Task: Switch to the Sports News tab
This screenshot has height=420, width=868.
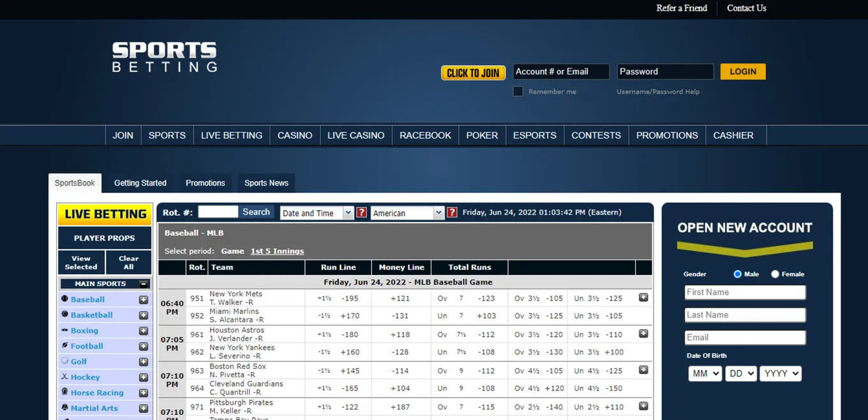Action: [266, 183]
